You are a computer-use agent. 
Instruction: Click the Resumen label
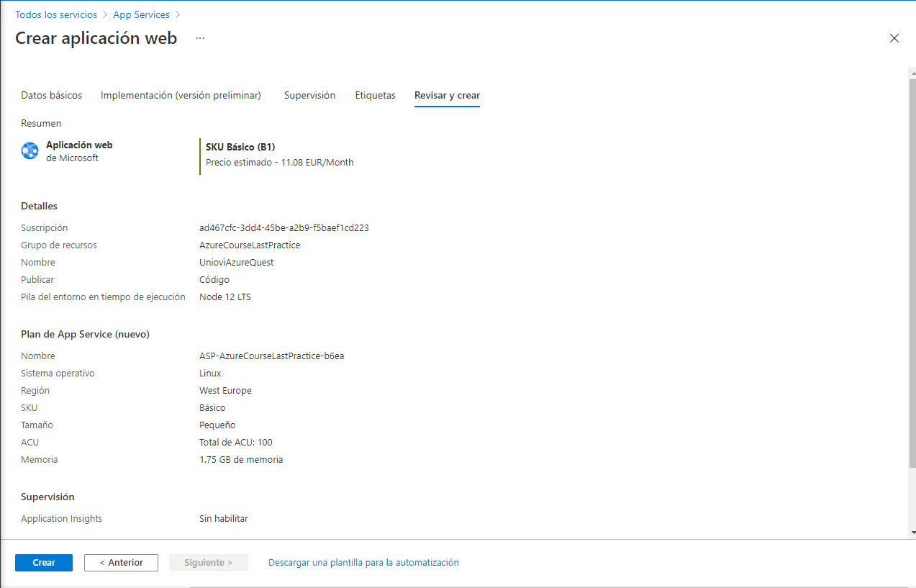pyautogui.click(x=41, y=123)
